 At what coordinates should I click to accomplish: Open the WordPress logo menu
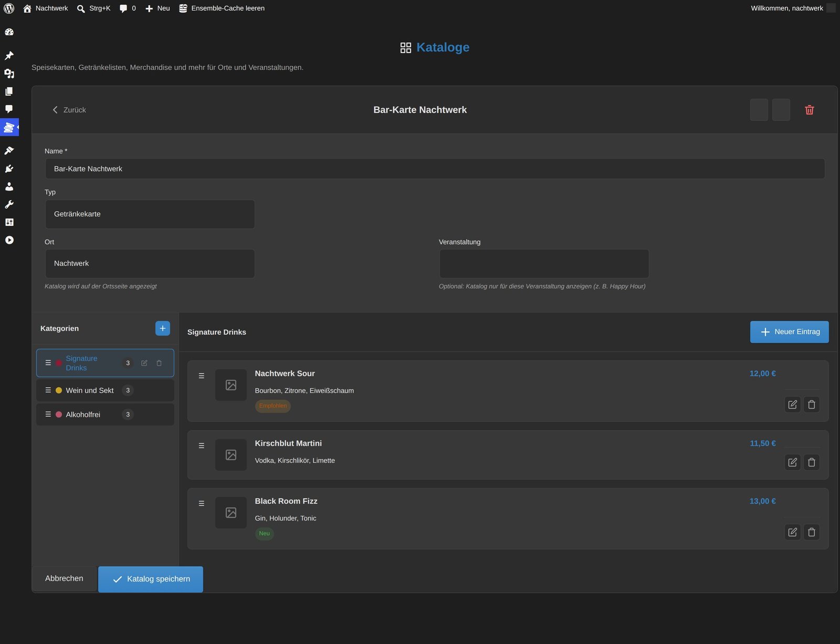9,8
